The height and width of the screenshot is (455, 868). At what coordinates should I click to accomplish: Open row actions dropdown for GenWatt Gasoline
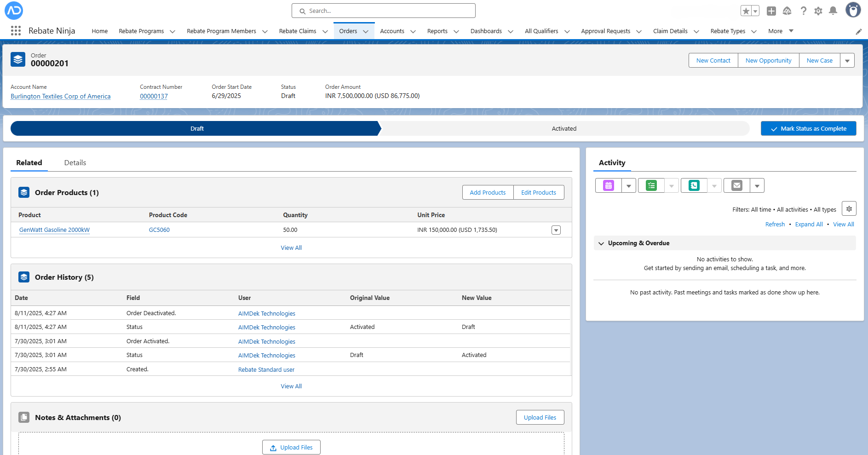pyautogui.click(x=556, y=230)
